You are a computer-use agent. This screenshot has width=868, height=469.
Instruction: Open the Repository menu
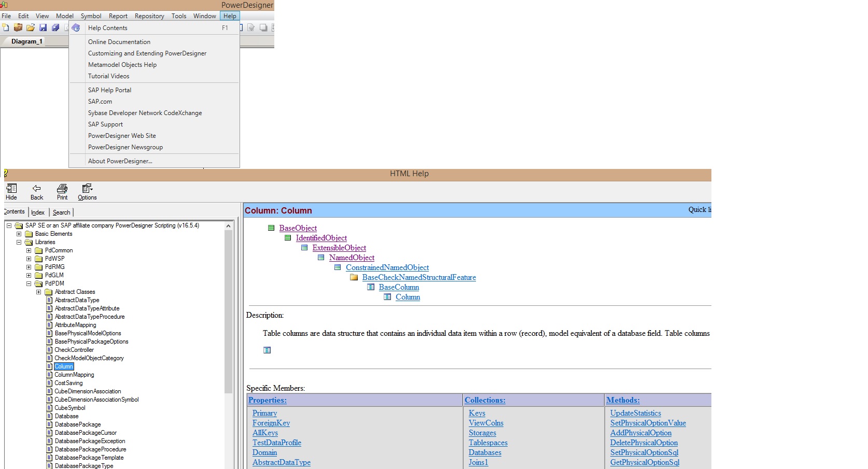pos(149,16)
